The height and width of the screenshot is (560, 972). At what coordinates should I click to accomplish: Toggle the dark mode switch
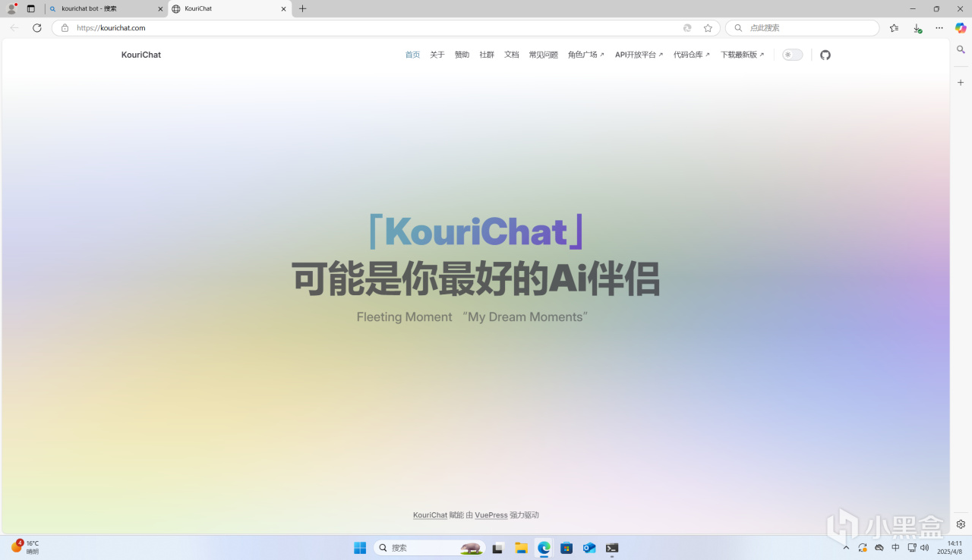(793, 55)
